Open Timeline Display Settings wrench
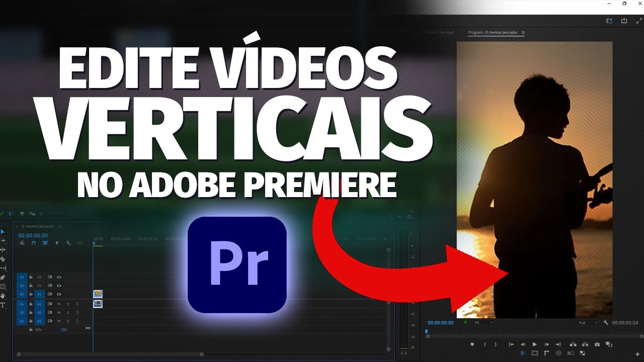Screen dimensions: 644x362 tap(68, 243)
